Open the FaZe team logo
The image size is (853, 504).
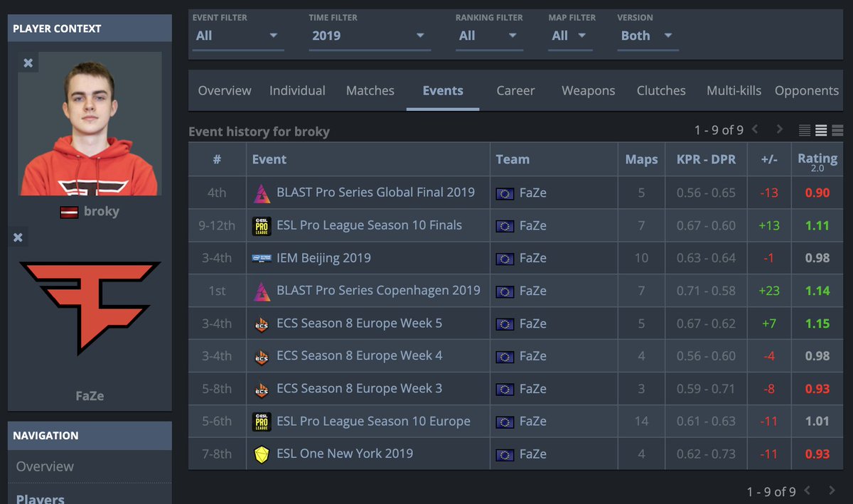tap(90, 307)
